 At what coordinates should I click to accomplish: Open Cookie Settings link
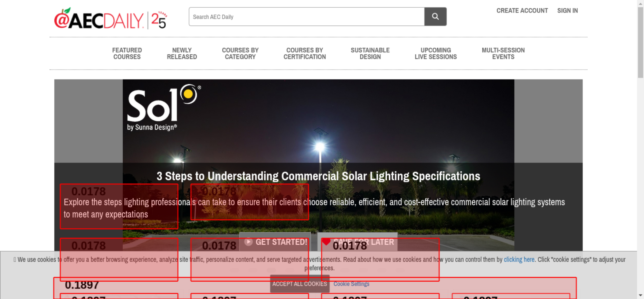click(x=351, y=284)
